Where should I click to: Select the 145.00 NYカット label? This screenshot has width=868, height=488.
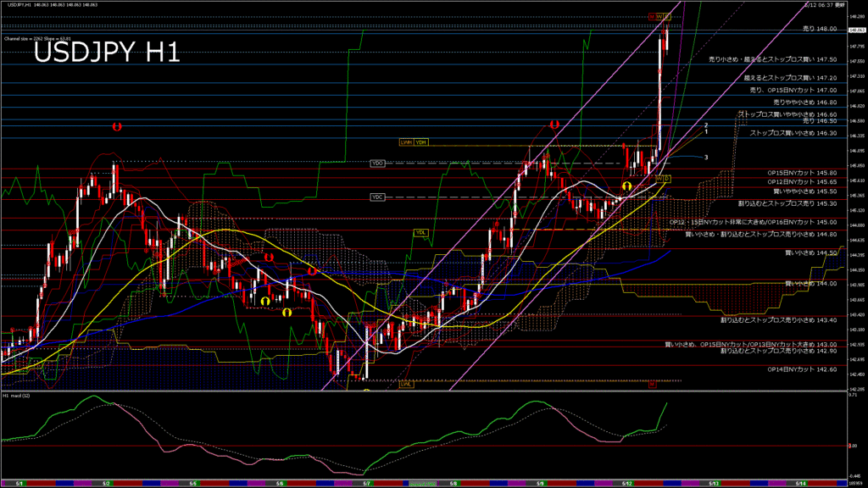(x=753, y=223)
